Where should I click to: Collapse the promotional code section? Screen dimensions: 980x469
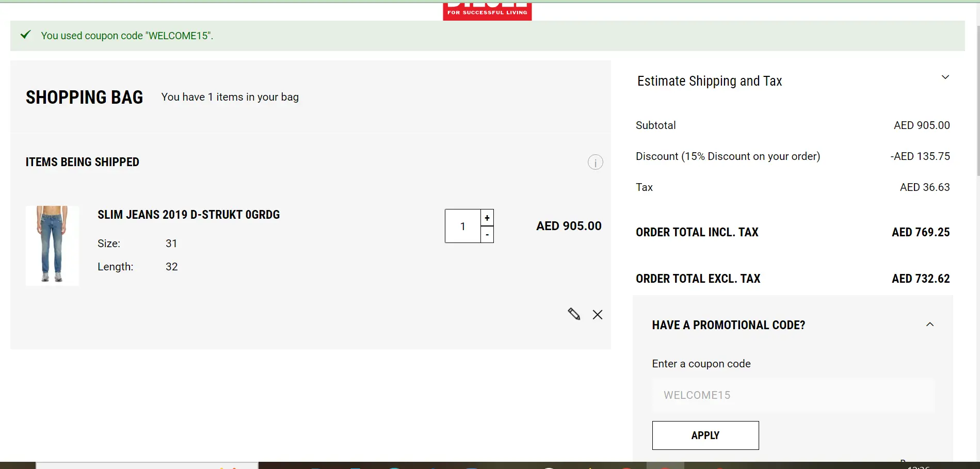[930, 325]
